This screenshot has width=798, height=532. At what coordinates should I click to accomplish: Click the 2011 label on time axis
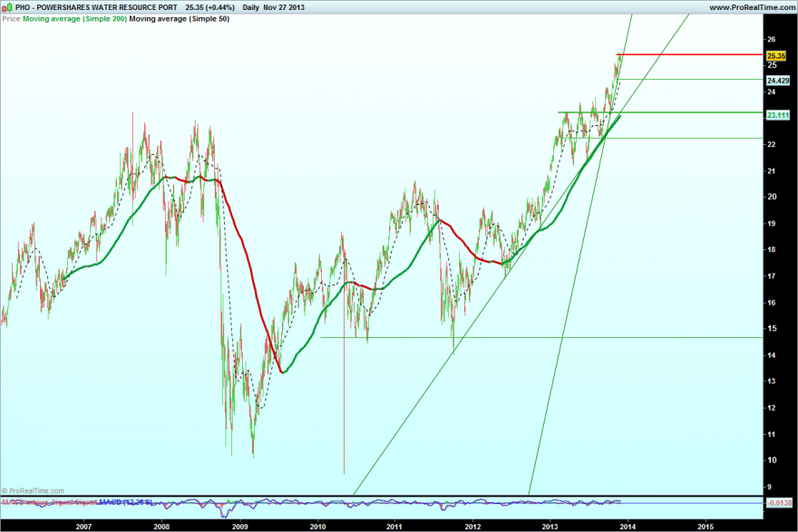(x=395, y=527)
